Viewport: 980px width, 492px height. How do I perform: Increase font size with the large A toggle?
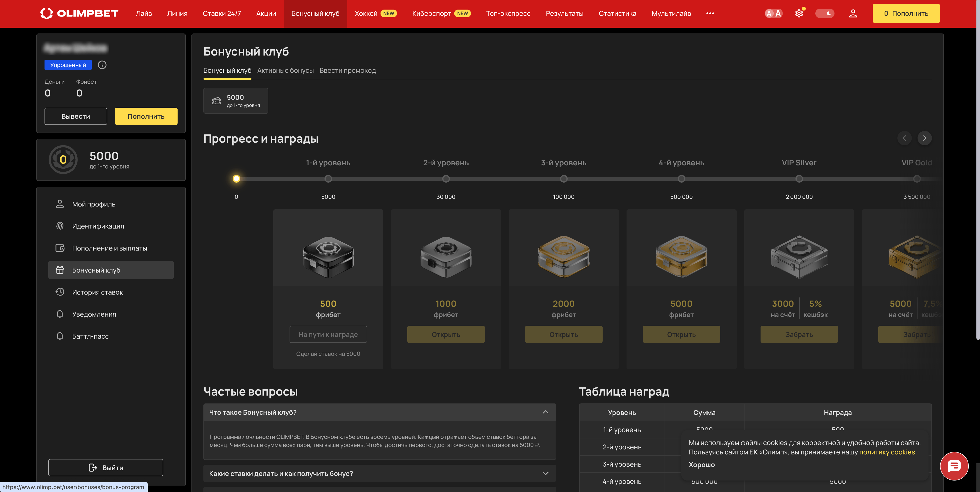click(778, 13)
